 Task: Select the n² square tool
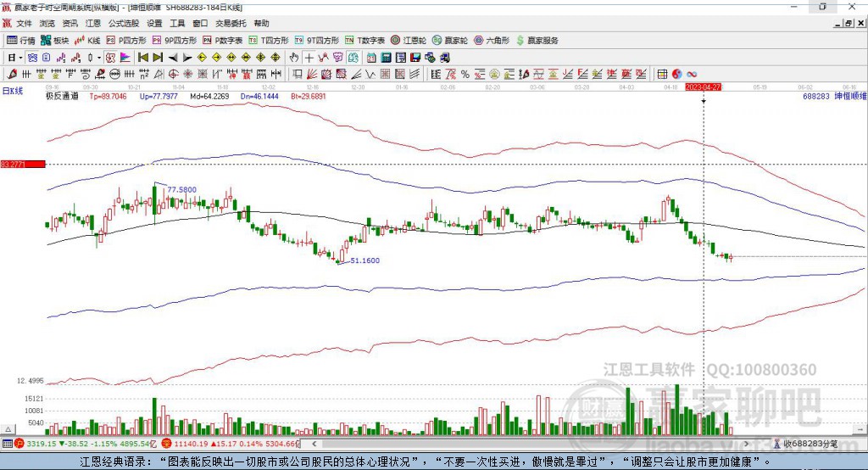(x=144, y=75)
